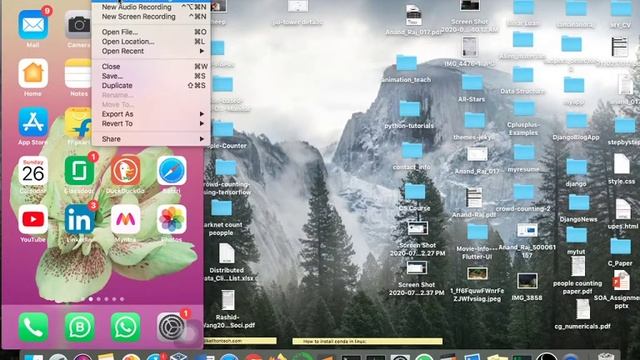640x360 pixels.
Task: Open Safari on the iPhone screen
Action: pos(172,171)
